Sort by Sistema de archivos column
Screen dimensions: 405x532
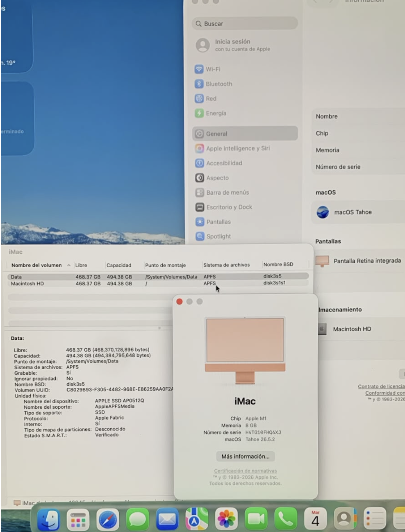click(227, 265)
